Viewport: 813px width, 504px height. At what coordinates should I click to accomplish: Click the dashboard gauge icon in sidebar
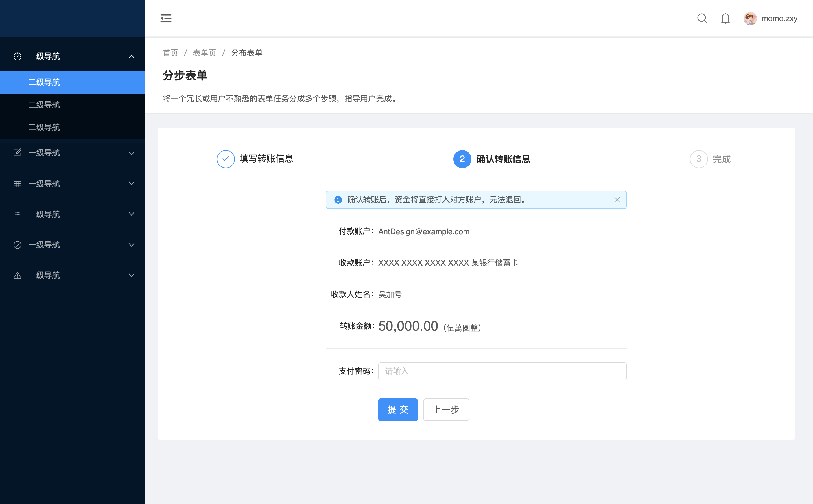point(17,56)
